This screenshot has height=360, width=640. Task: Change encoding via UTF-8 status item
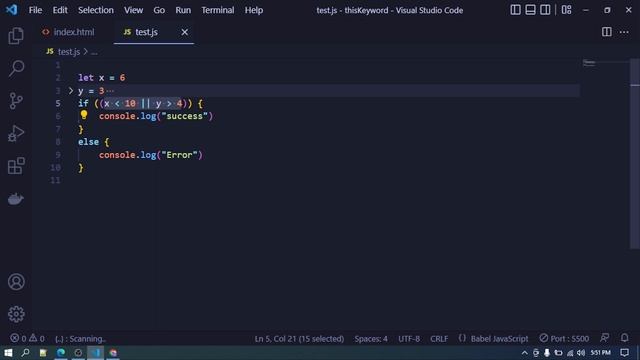(409, 338)
